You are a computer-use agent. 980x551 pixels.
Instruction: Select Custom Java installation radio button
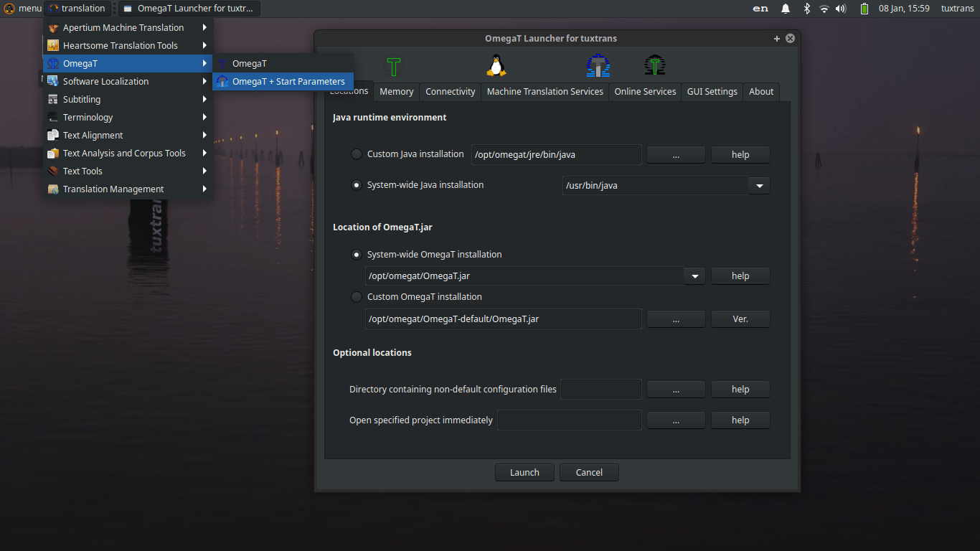pyautogui.click(x=357, y=154)
